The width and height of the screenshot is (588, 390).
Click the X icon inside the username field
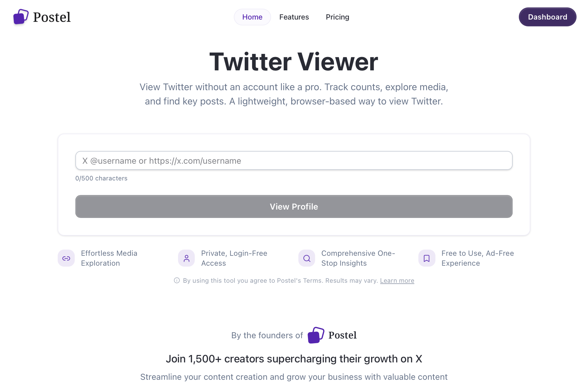(84, 161)
